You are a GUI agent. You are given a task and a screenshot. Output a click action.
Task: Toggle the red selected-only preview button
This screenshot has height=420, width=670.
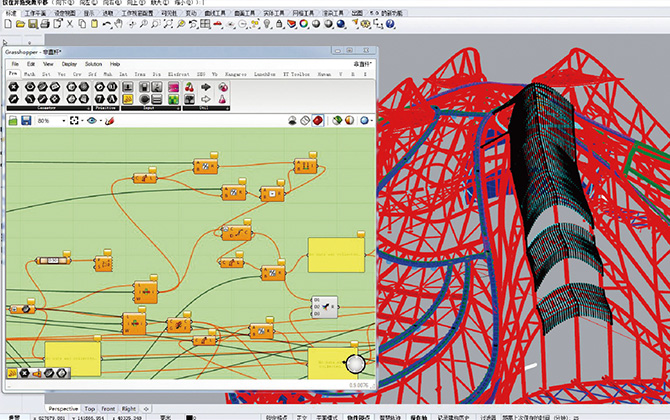tap(317, 121)
